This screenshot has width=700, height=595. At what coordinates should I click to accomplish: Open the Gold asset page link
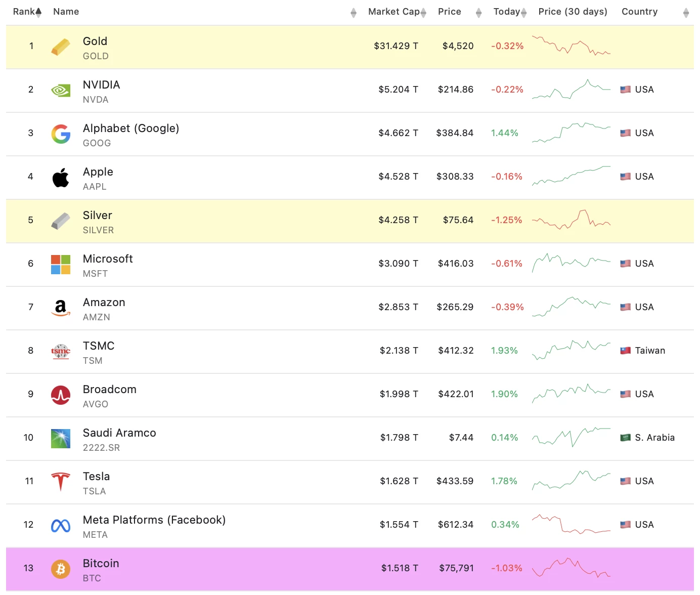95,41
